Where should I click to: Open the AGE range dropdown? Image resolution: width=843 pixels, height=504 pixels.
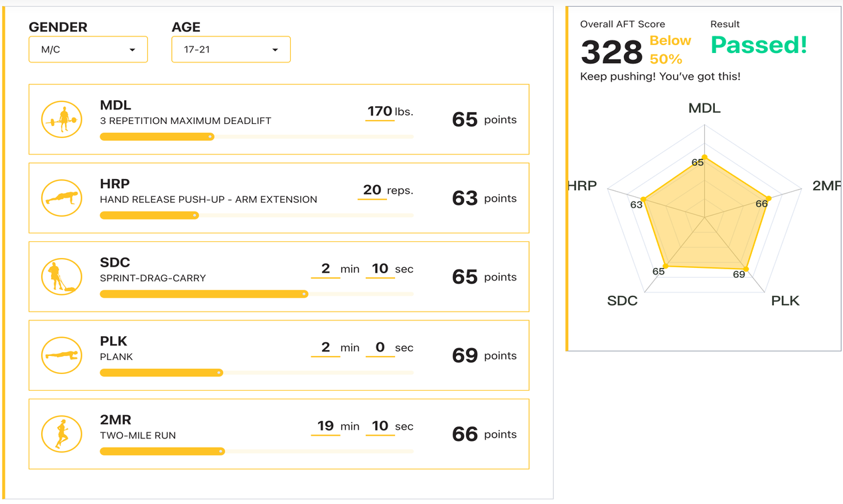230,49
